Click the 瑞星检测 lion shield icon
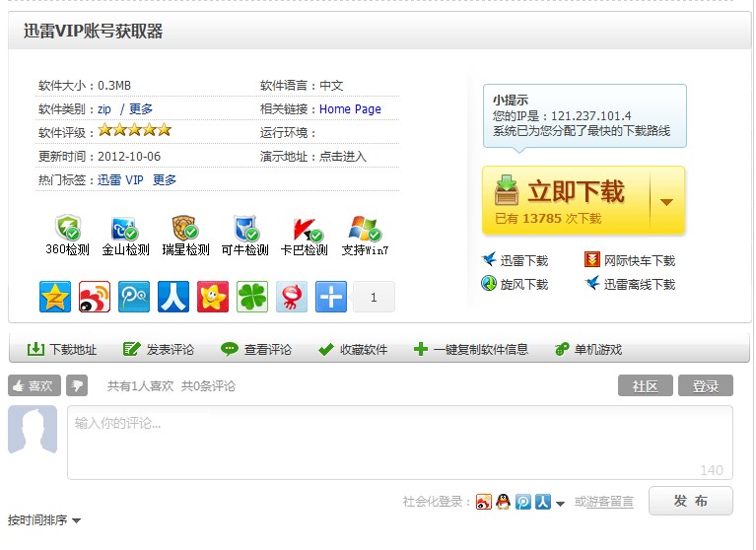The image size is (756, 550). (x=184, y=228)
